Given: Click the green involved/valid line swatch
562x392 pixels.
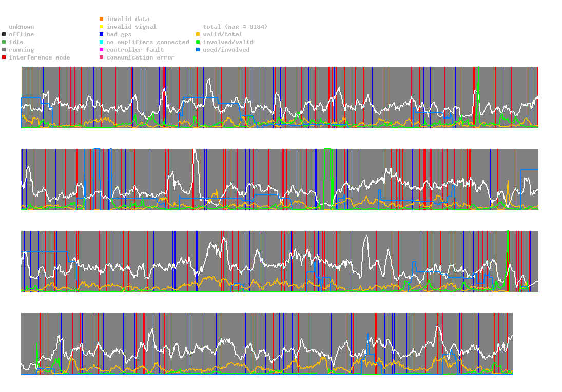Looking at the screenshot, I should pos(198,42).
